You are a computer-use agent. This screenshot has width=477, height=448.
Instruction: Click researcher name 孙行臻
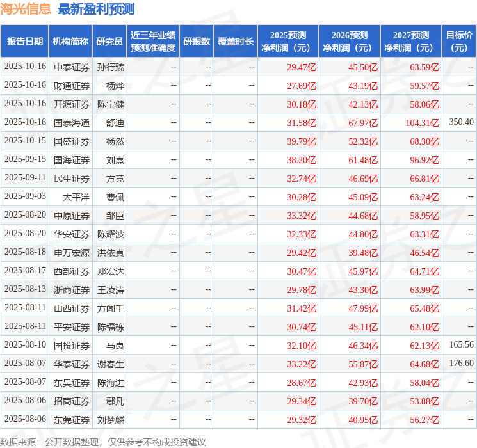pyautogui.click(x=111, y=67)
